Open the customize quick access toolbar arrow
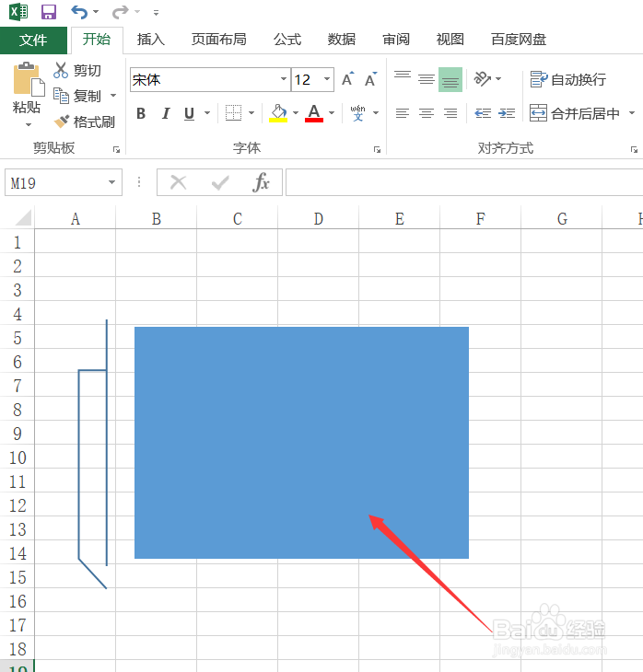 point(156,13)
